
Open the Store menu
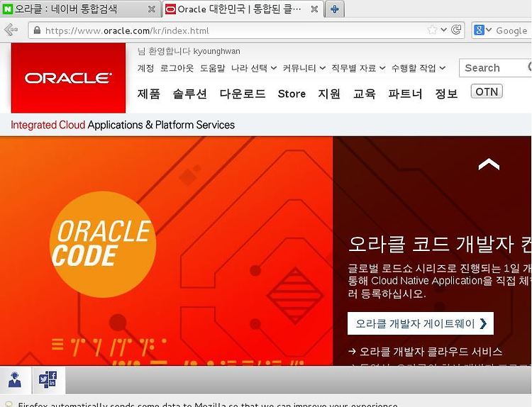point(292,94)
